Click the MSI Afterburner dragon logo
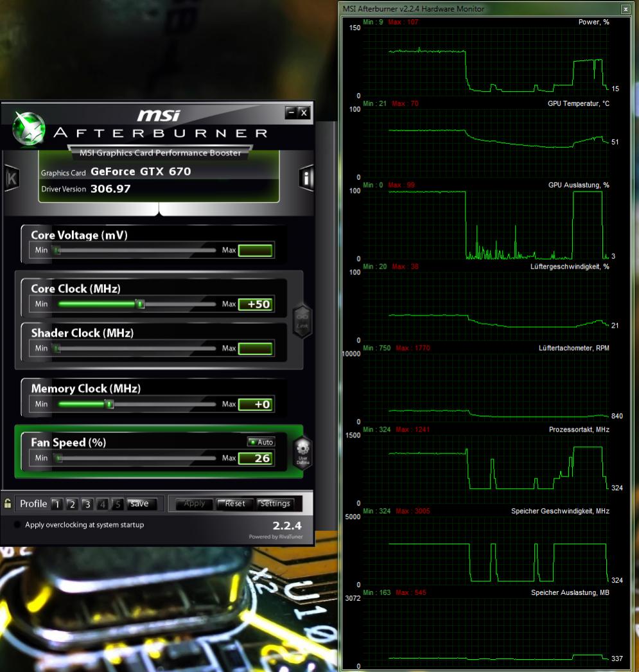This screenshot has width=639, height=672. point(28,128)
